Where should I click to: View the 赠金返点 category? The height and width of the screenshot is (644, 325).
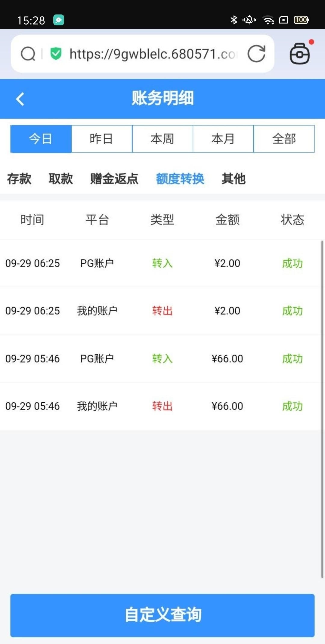[x=114, y=179]
